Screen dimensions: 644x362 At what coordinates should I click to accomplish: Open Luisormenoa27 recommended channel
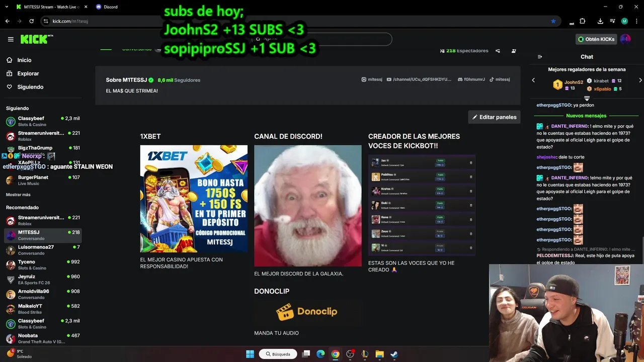(43, 250)
